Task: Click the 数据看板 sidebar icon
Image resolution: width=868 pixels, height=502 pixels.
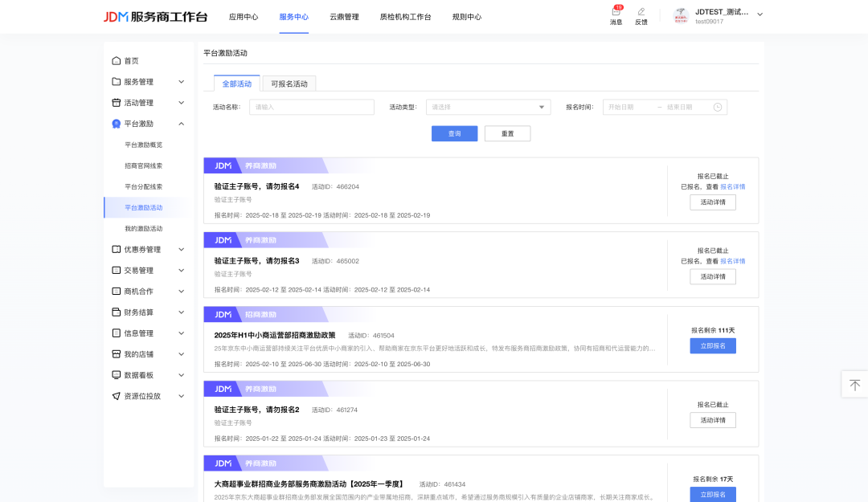Action: (117, 375)
